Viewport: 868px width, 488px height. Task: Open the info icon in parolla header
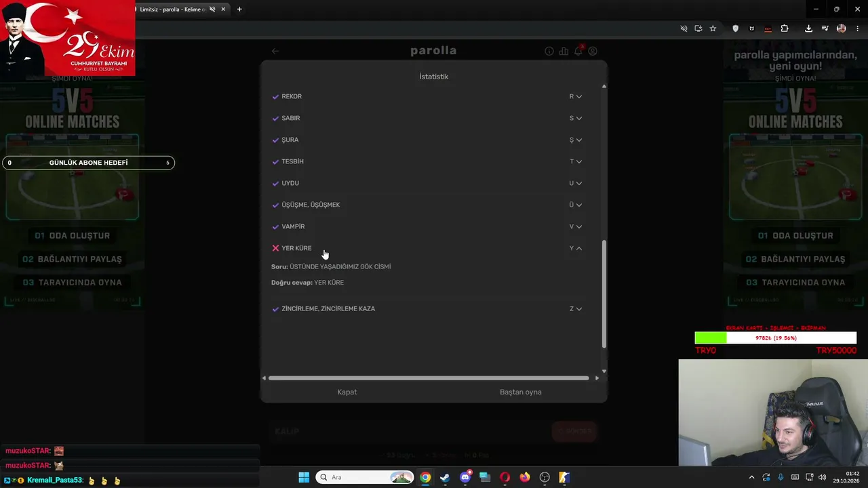(x=549, y=51)
